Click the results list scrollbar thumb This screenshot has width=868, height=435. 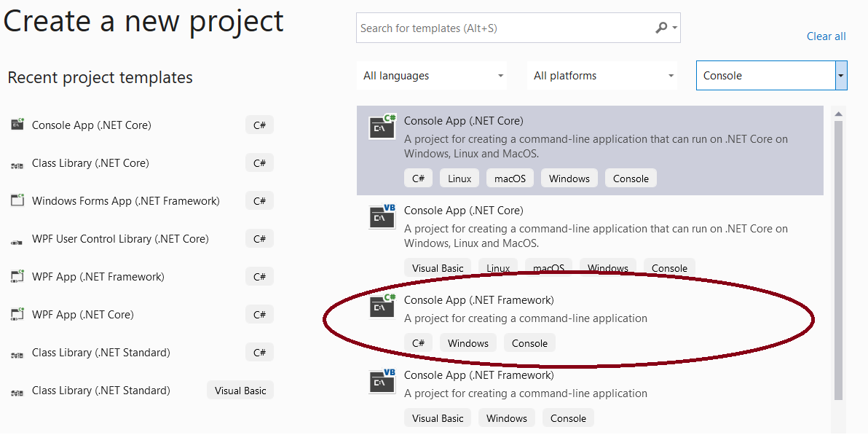pyautogui.click(x=839, y=259)
